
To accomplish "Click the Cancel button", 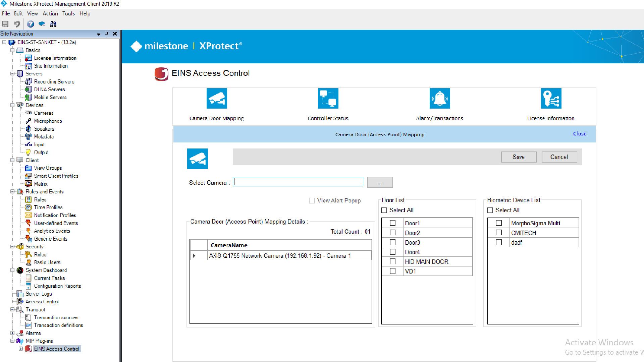I will (559, 157).
